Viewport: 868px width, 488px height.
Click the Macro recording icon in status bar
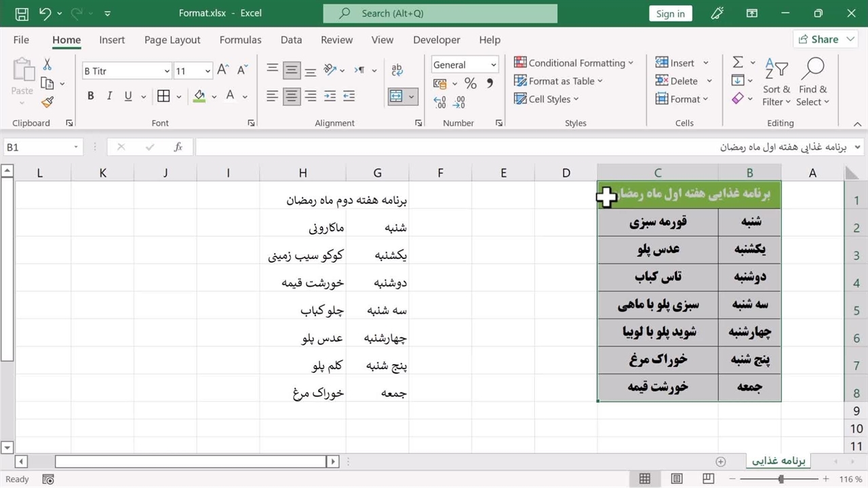pyautogui.click(x=48, y=479)
